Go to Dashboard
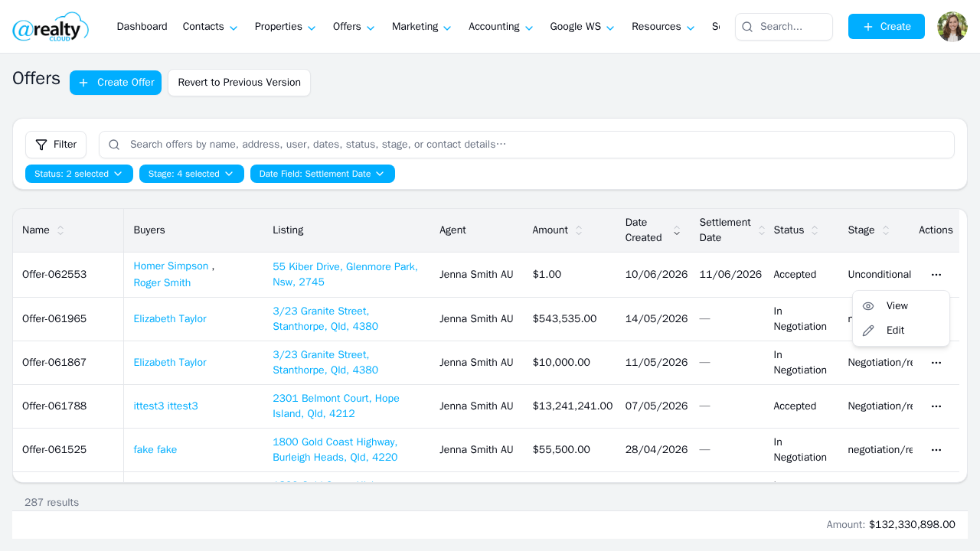Screen dimensions: 980x551 pos(142,27)
